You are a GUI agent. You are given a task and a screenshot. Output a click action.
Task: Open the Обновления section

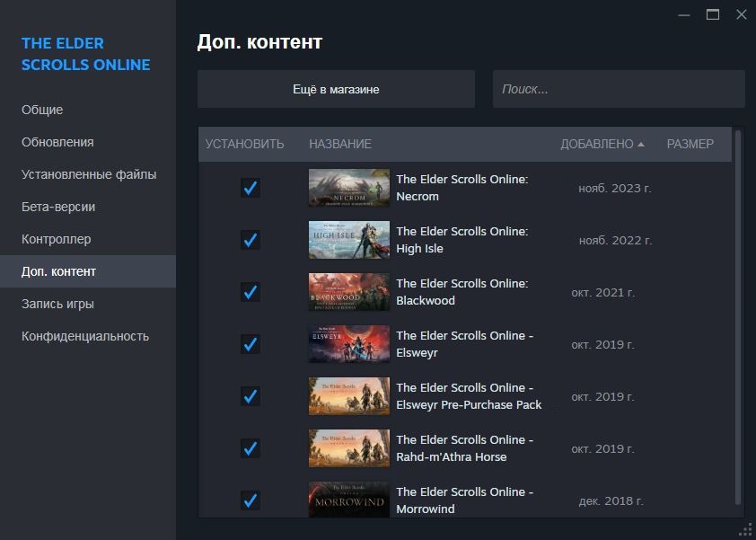click(88, 142)
